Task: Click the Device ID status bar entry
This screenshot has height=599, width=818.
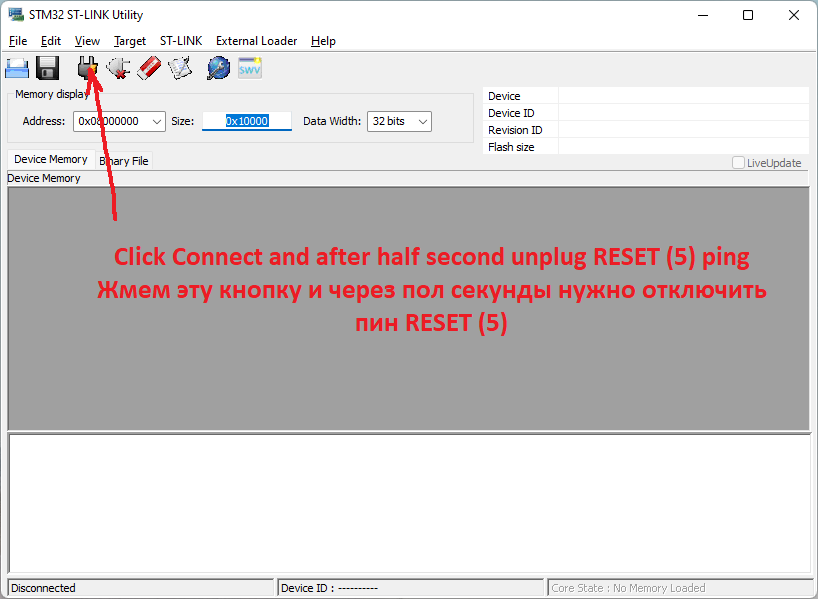Action: tap(329, 588)
